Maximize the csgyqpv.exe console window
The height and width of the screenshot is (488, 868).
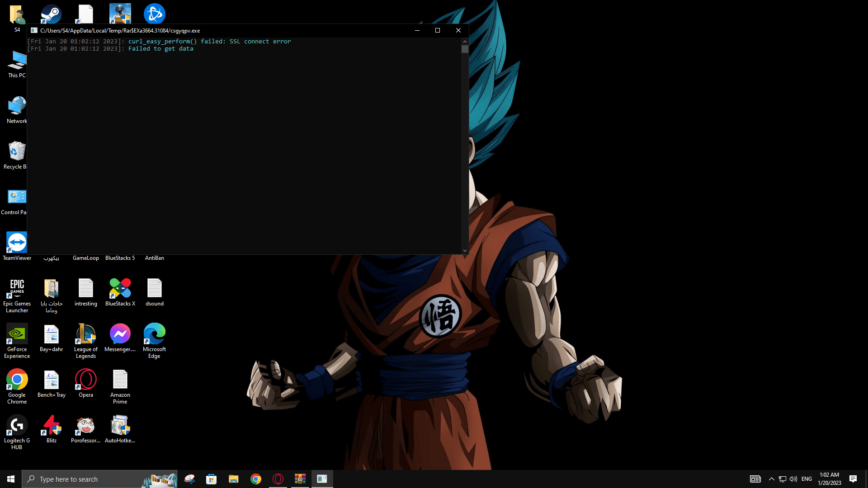438,30
